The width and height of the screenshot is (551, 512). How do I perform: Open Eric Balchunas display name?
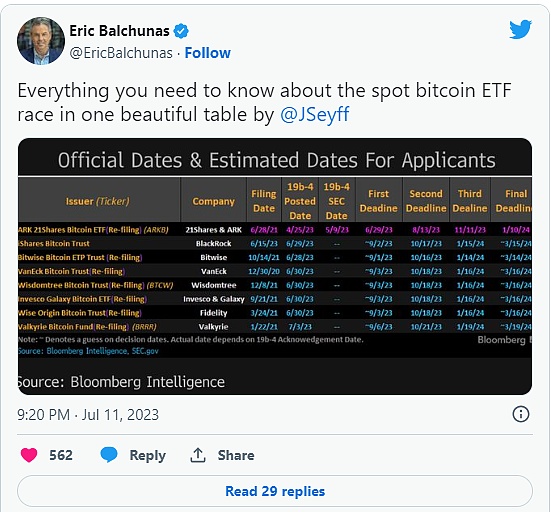coord(119,31)
